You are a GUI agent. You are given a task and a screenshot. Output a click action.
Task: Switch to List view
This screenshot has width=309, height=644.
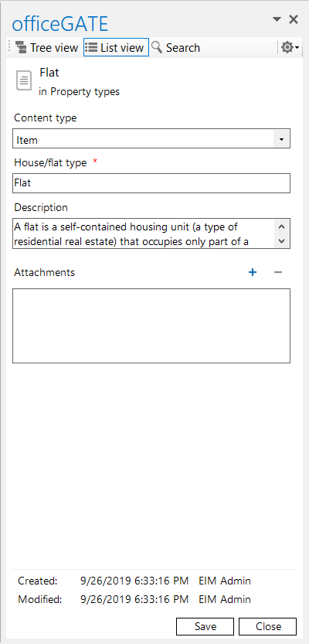coord(116,48)
